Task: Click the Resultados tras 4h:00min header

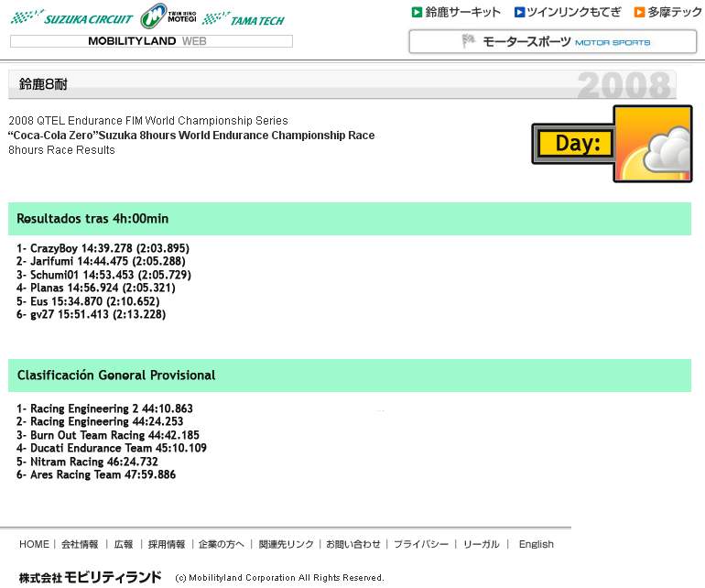Action: tap(350, 219)
